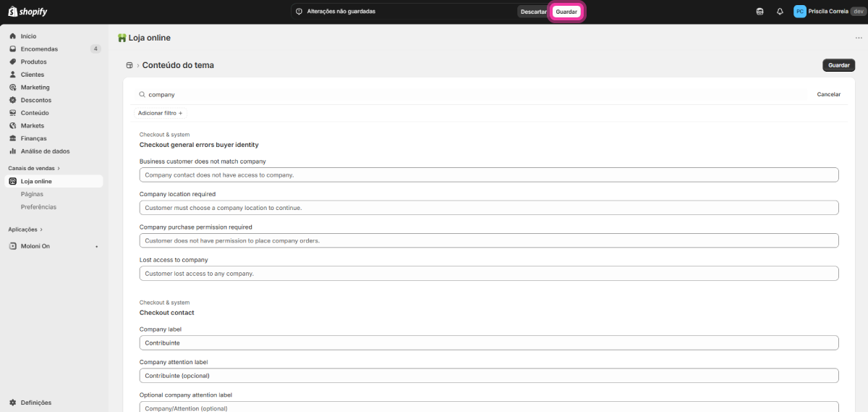
Task: Open Moloni On app link
Action: [35, 246]
